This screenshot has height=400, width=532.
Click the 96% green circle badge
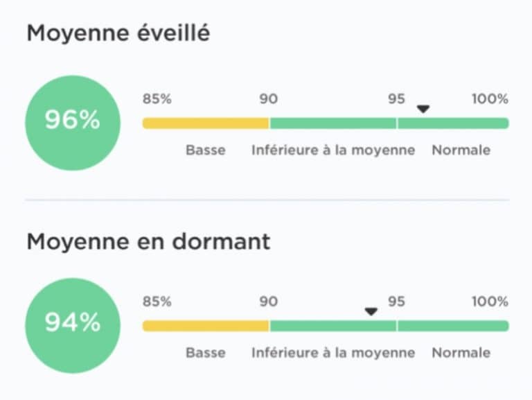pos(73,123)
